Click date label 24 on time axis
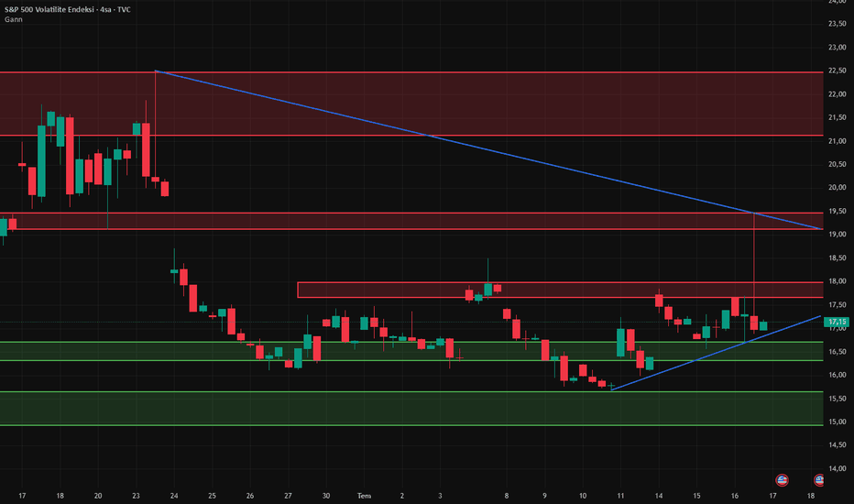Viewport: 854px width, 504px height. (x=174, y=496)
